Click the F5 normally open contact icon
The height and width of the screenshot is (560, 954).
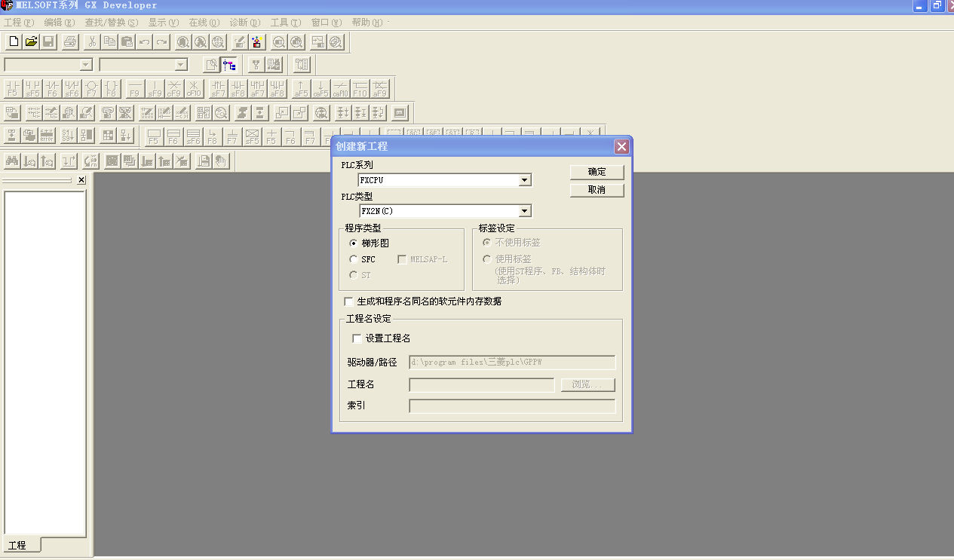pyautogui.click(x=12, y=89)
